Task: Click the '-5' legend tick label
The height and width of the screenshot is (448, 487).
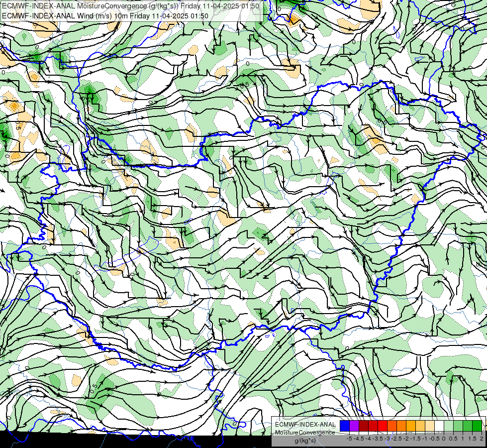Action: point(349,439)
